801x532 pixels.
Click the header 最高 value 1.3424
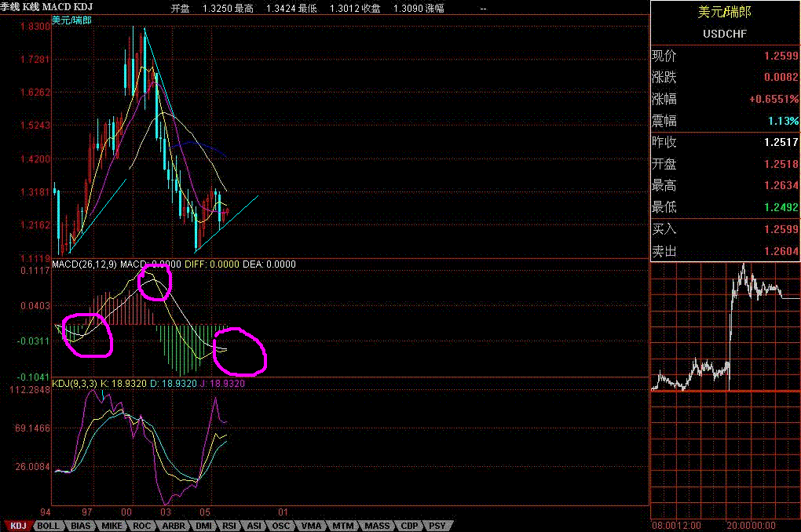click(281, 9)
